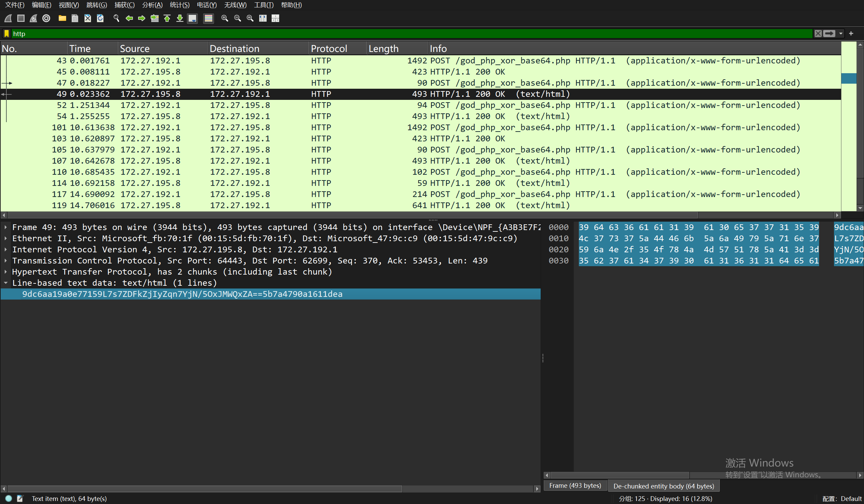Open the display filter history dropdown
The image size is (864, 504).
point(841,34)
